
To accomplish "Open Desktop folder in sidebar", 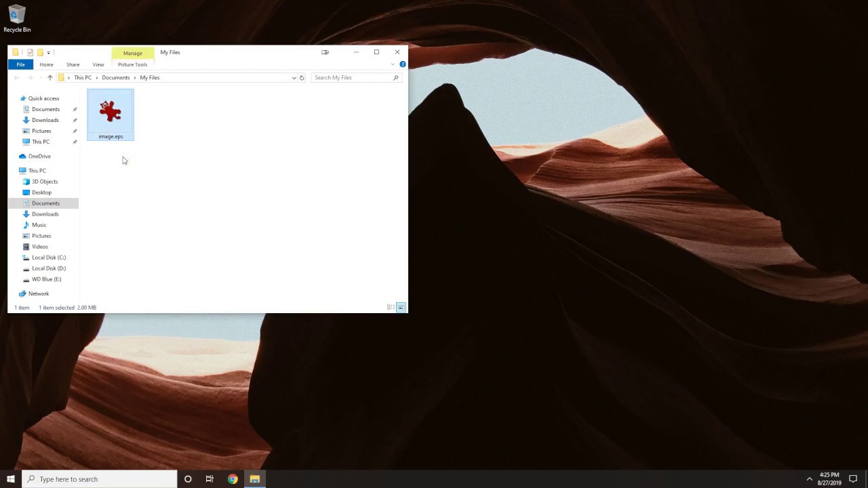I will [41, 192].
